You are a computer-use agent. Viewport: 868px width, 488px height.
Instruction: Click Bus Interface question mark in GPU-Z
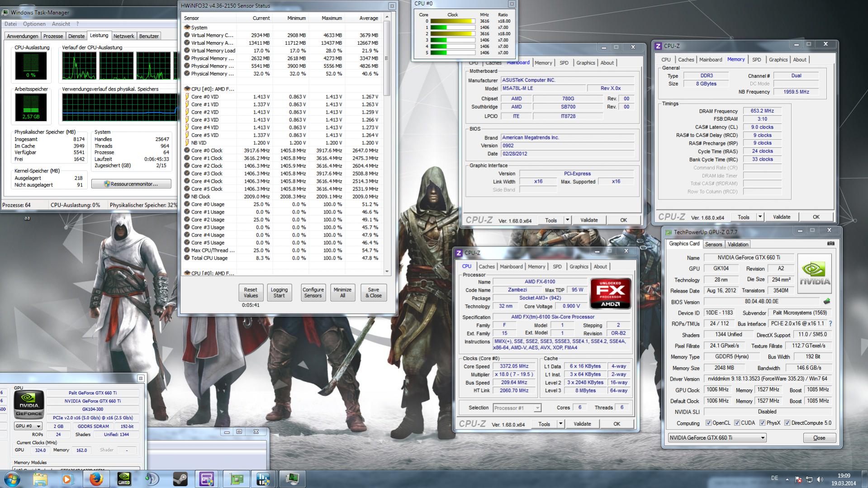tap(830, 323)
